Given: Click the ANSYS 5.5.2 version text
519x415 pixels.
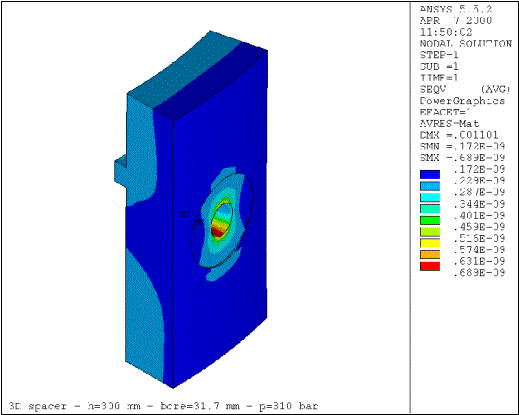Looking at the screenshot, I should [456, 9].
